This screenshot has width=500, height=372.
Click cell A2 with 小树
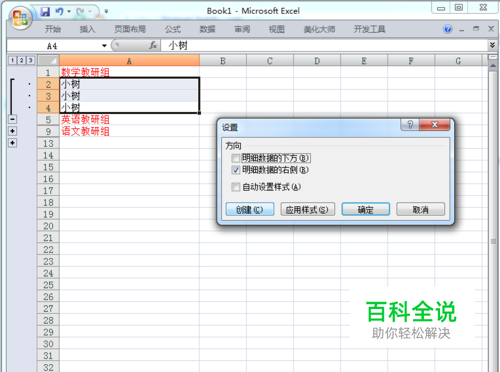tap(129, 84)
